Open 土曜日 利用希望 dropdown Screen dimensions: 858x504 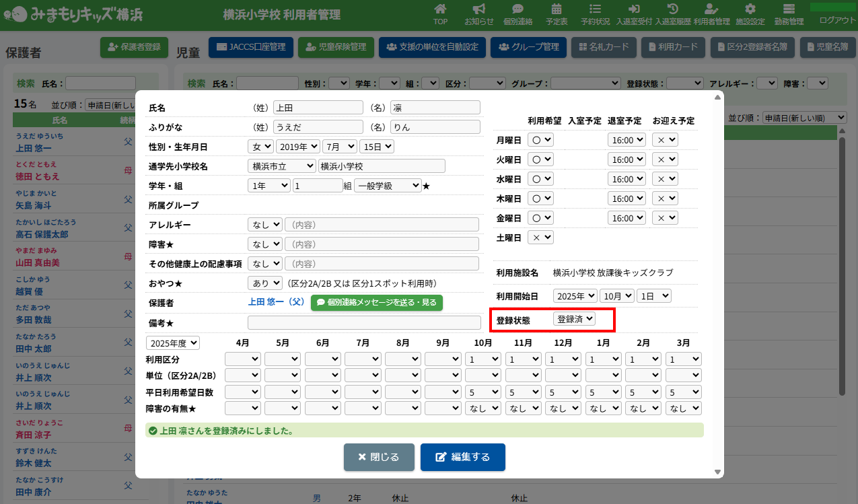(x=540, y=238)
